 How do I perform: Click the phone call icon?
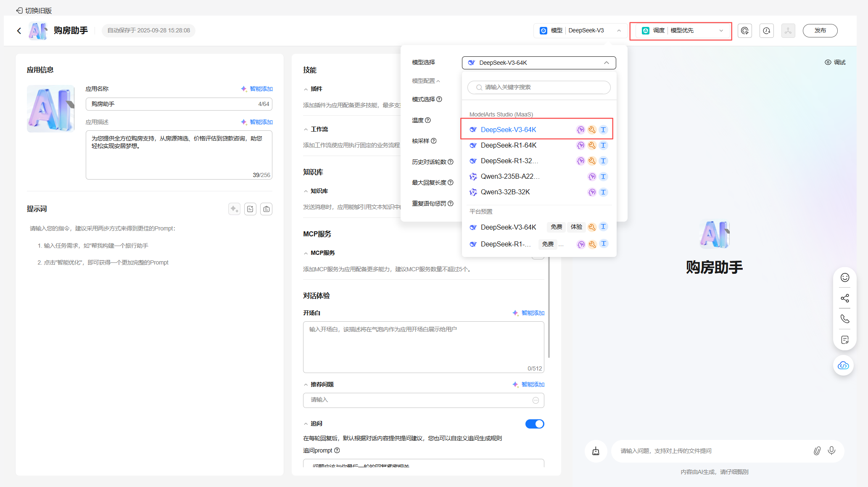pos(844,319)
